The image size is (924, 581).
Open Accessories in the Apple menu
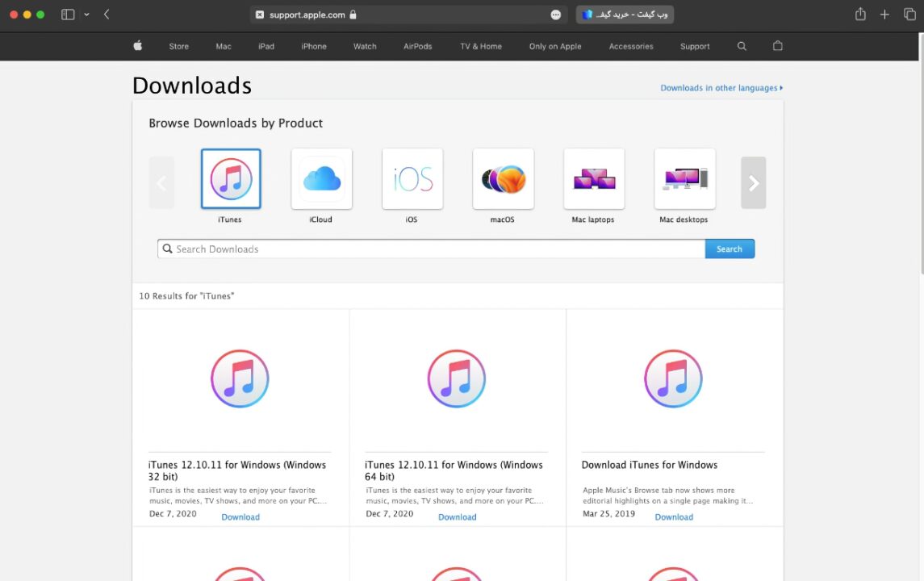click(x=631, y=46)
